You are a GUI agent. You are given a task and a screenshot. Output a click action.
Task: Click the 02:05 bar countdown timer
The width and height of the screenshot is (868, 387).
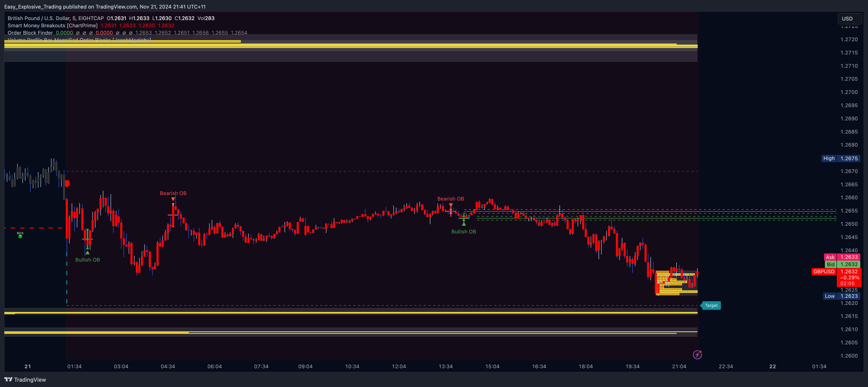[x=847, y=284]
